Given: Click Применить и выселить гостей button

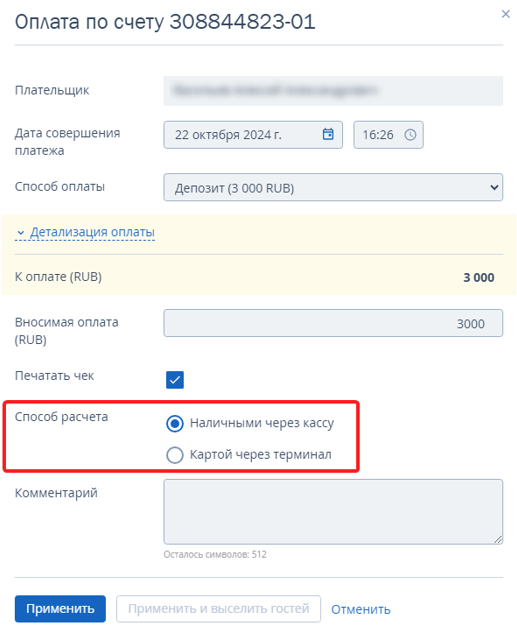Looking at the screenshot, I should [218, 609].
